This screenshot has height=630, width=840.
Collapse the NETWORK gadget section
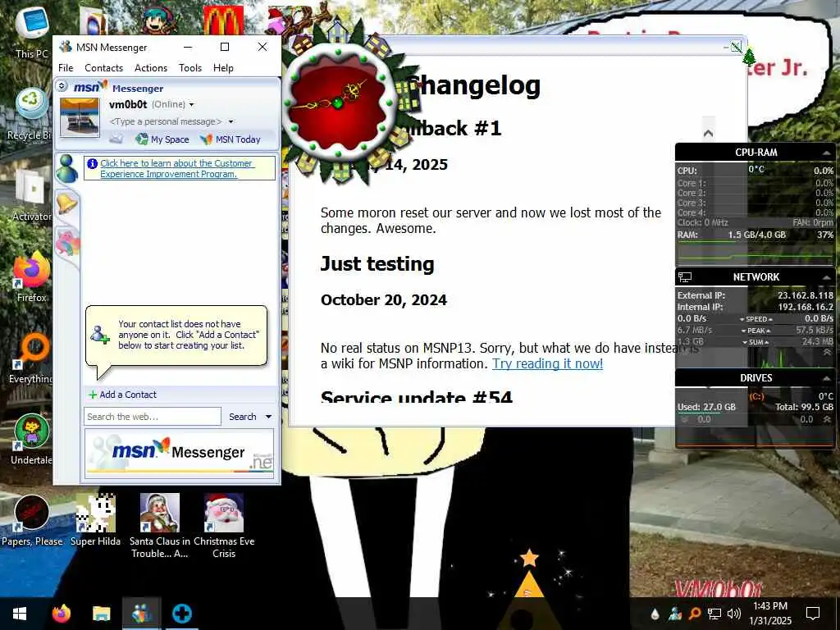[827, 277]
